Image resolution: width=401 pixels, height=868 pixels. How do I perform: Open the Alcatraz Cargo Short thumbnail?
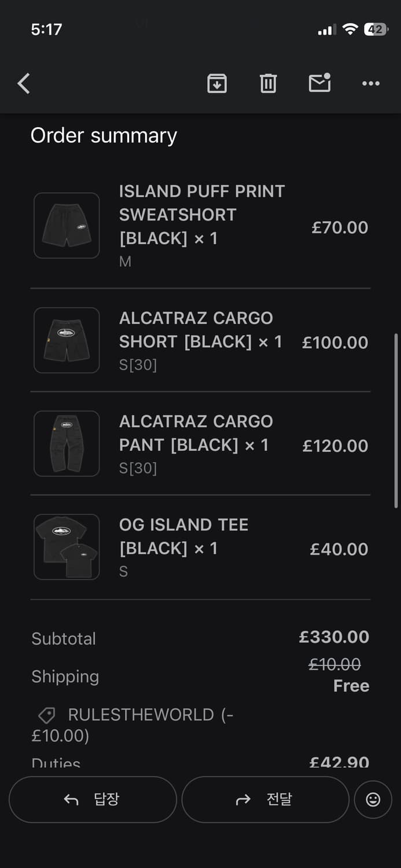point(67,340)
